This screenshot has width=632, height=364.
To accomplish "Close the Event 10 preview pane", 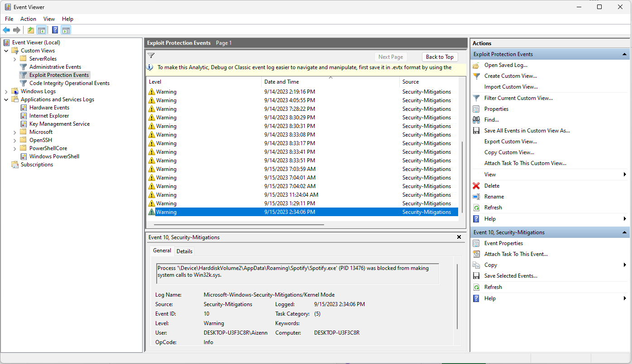I will pos(459,236).
